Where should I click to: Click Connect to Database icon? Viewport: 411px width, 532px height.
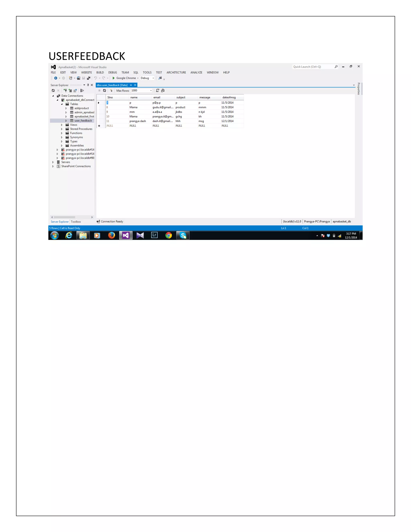[65, 91]
